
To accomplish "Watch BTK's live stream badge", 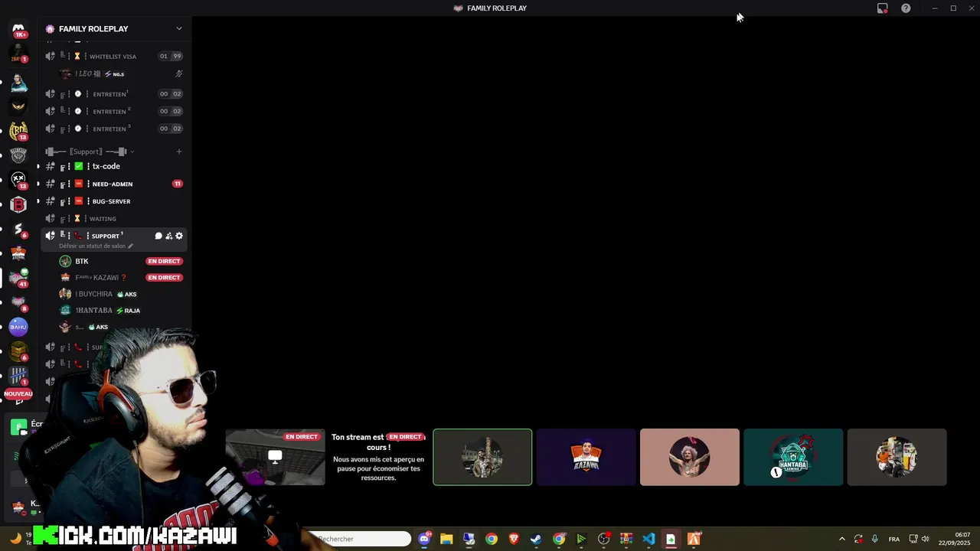I will point(164,261).
